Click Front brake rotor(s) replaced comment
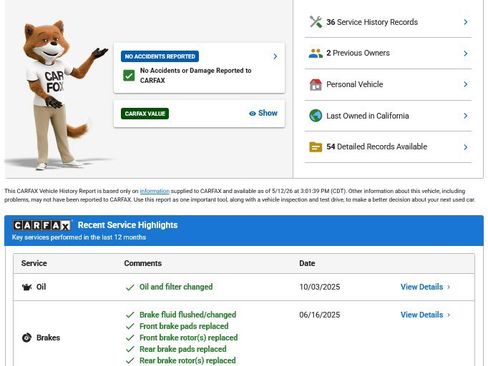 pyautogui.click(x=188, y=338)
